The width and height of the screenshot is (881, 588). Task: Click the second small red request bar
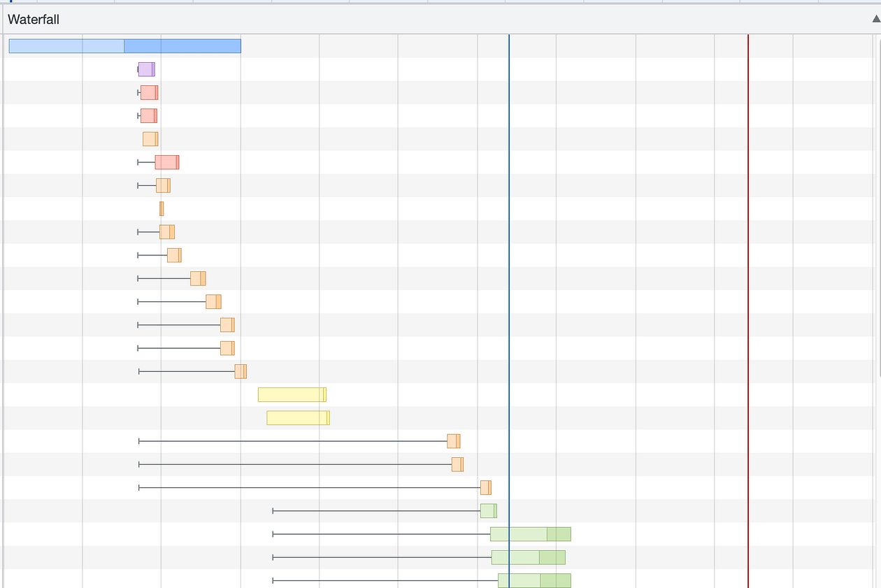click(148, 115)
